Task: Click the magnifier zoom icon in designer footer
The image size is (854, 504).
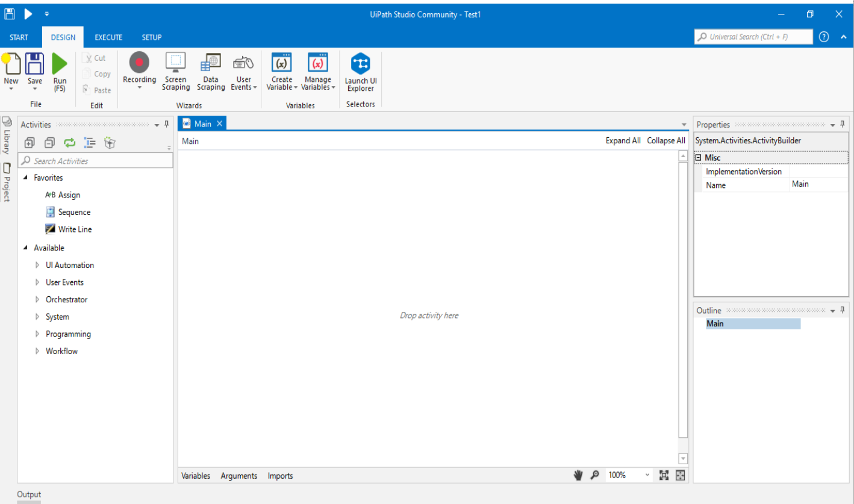Action: [594, 475]
